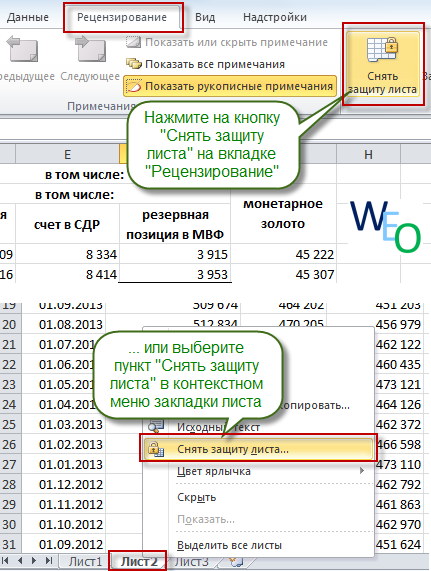Open the Рецензирование ribbon tab
Image resolution: width=431 pixels, height=571 pixels.
coord(122,17)
